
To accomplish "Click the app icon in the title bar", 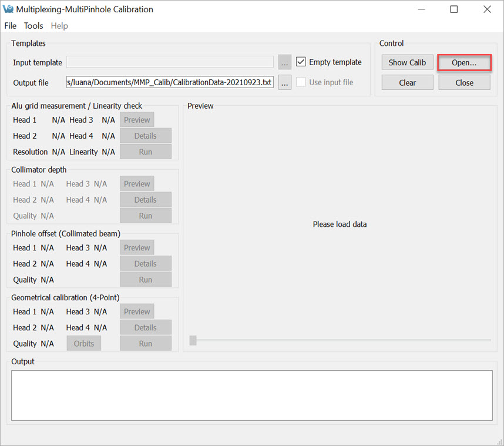I will point(8,9).
